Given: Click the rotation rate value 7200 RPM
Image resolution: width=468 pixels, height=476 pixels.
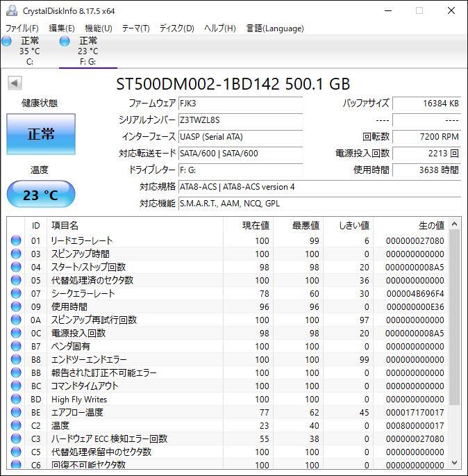Looking at the screenshot, I should pyautogui.click(x=427, y=137).
